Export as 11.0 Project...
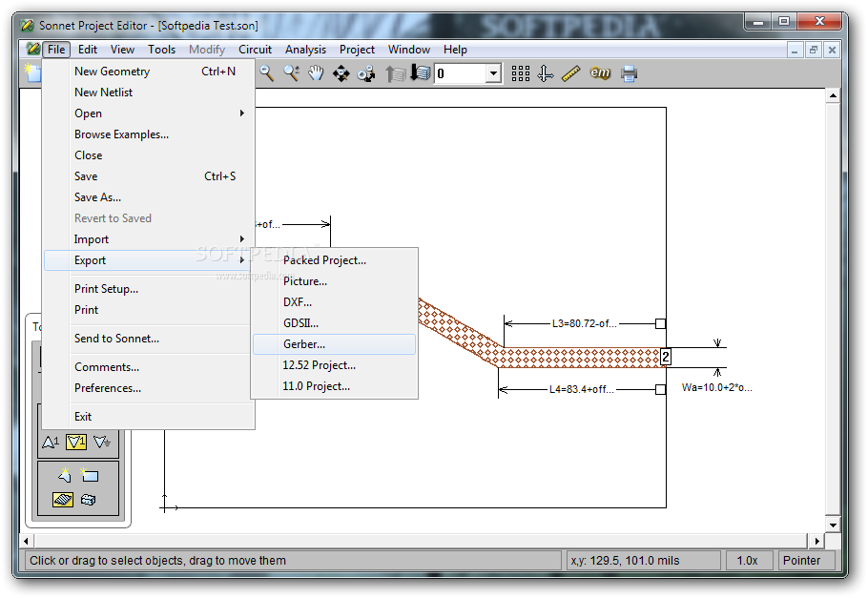868x598 pixels. coord(335,386)
